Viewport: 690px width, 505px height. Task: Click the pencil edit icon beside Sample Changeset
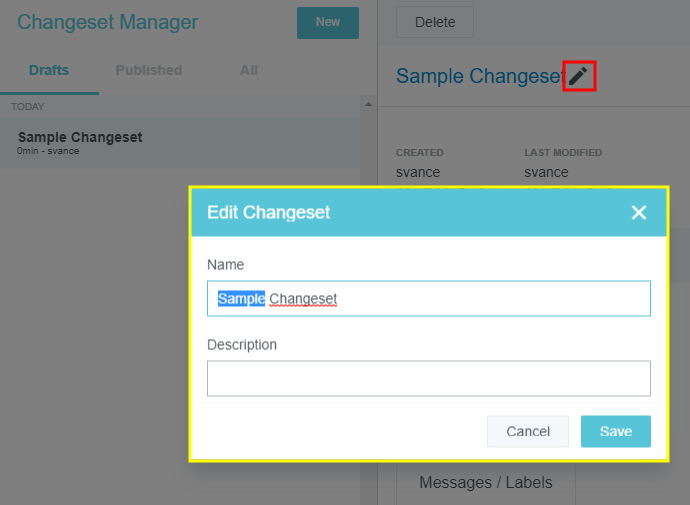point(579,76)
